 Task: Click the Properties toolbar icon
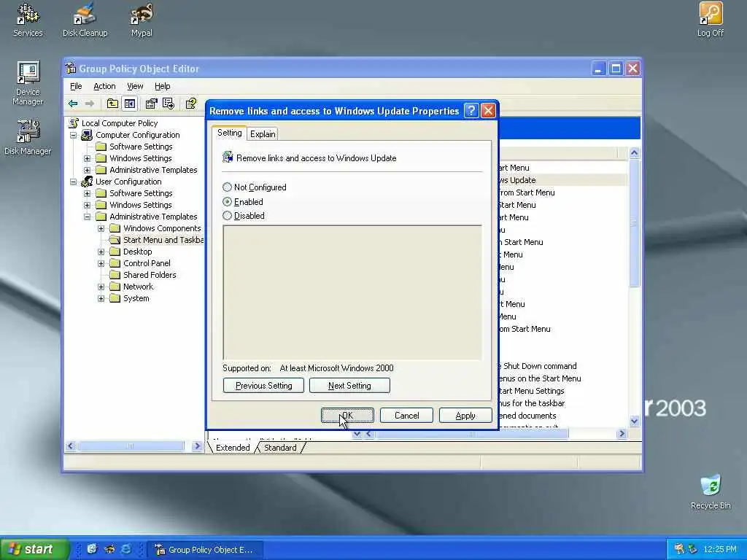tap(152, 104)
